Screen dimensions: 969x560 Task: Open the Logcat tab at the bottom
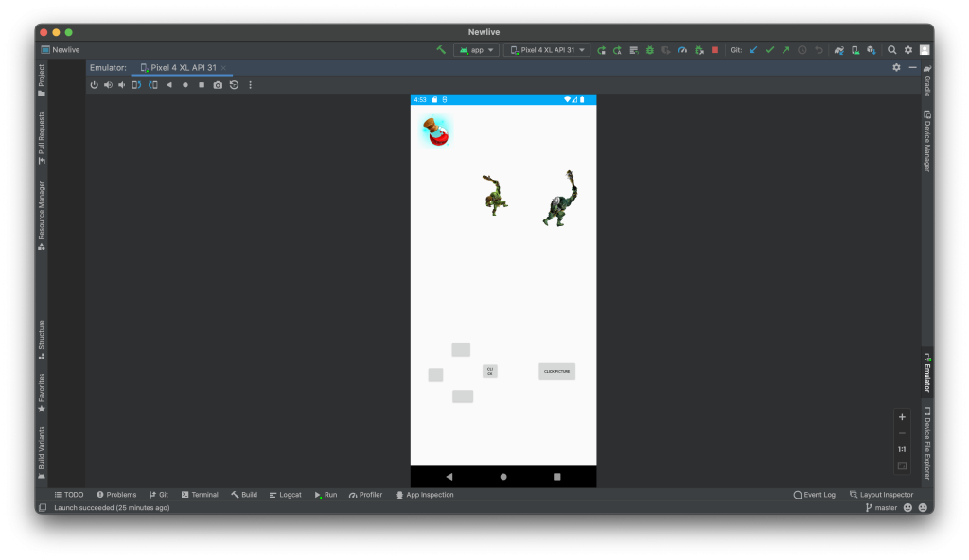pyautogui.click(x=285, y=495)
